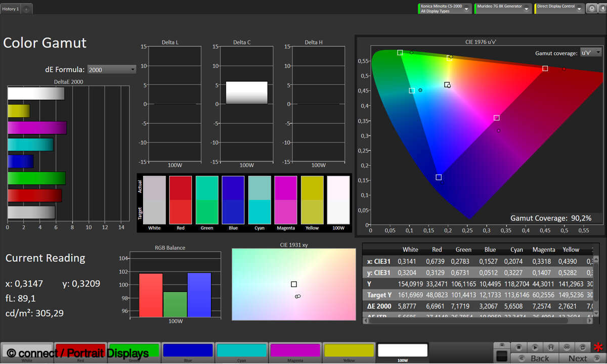The width and height of the screenshot is (607, 364).
Task: Click the Red actual/target comparison patch
Action: 181,200
